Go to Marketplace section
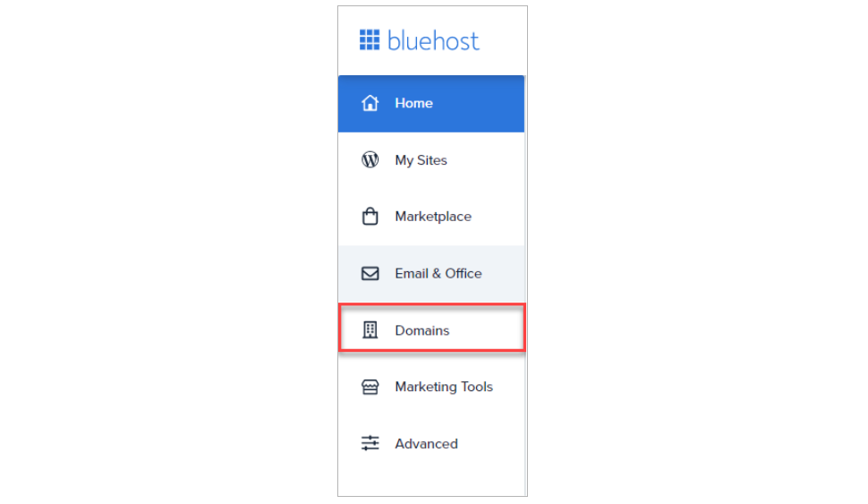 pos(431,218)
